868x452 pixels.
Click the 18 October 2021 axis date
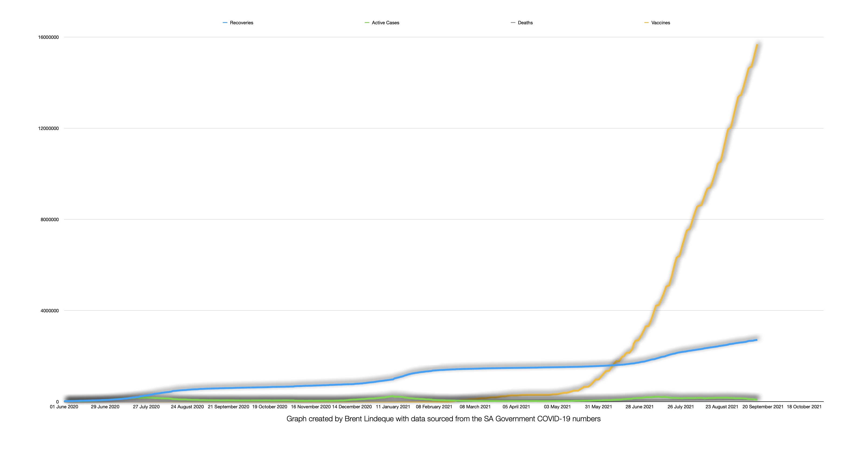pyautogui.click(x=804, y=407)
